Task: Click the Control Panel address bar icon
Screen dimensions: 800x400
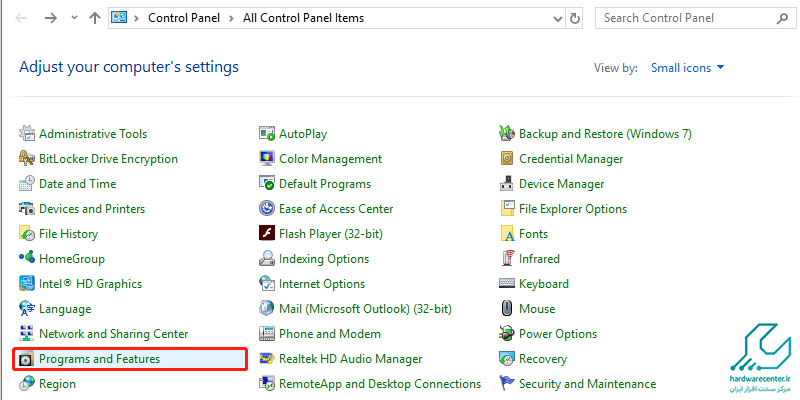Action: (119, 18)
